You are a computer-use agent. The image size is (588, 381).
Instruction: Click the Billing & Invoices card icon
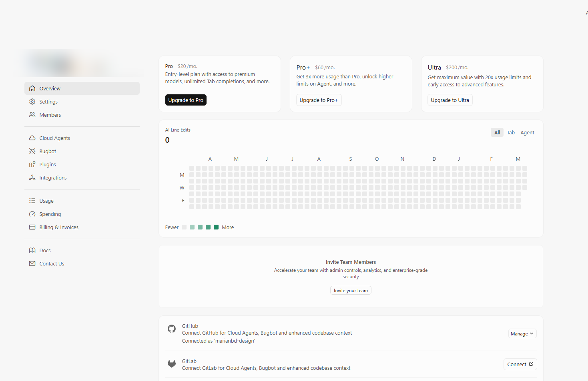pyautogui.click(x=32, y=227)
